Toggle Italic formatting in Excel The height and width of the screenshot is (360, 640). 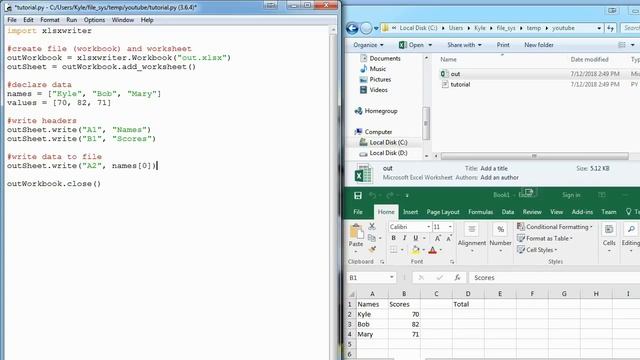click(x=404, y=238)
